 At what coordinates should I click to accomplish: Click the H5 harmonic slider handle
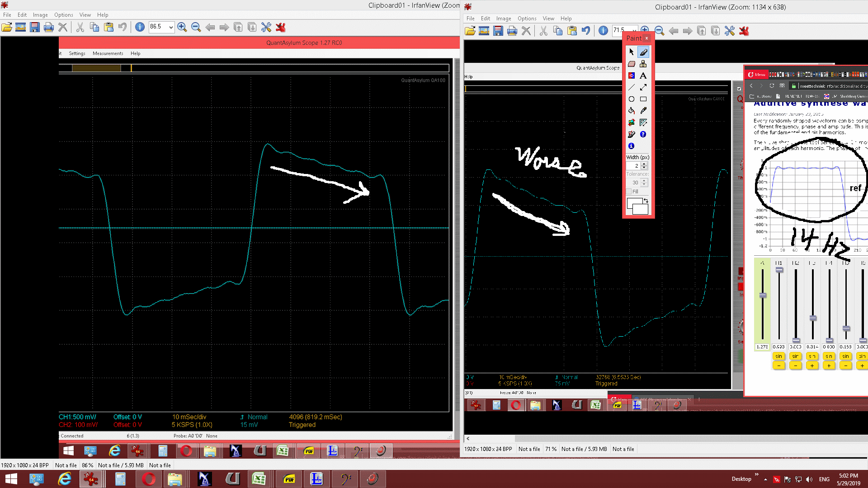pyautogui.click(x=846, y=328)
